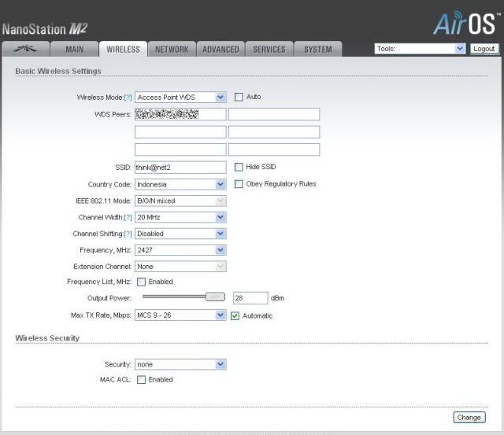The width and height of the screenshot is (504, 435).
Task: Click the third-row right WDS Peers field
Action: pyautogui.click(x=274, y=149)
